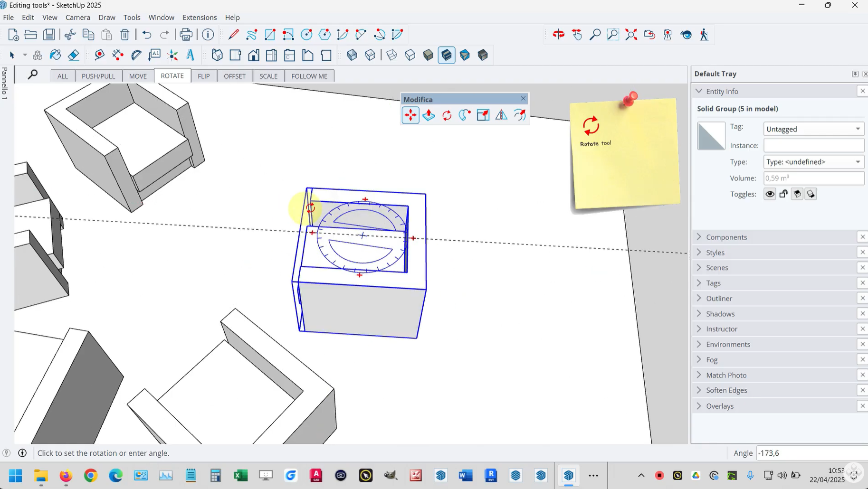
Task: Expand the Outliner panel
Action: (x=719, y=298)
